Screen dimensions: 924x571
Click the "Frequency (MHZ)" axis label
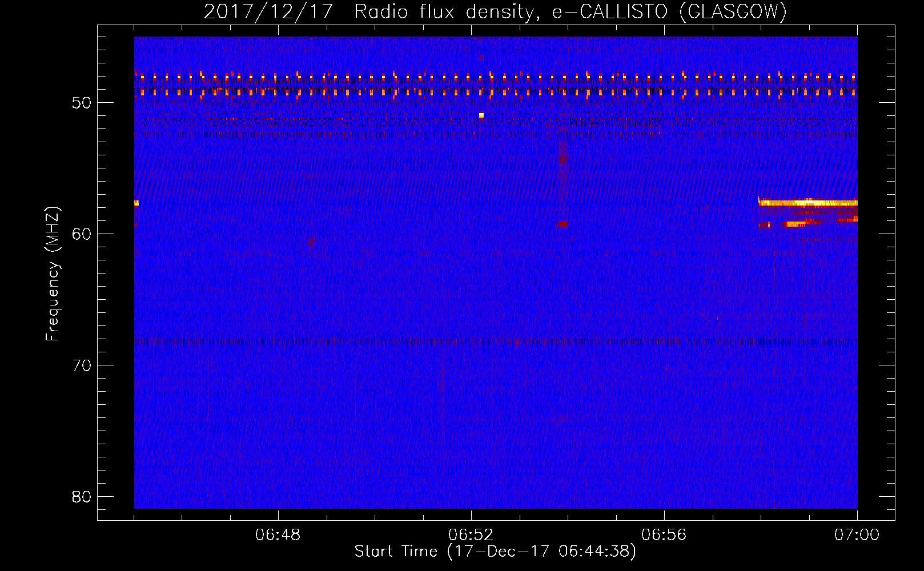(53, 274)
